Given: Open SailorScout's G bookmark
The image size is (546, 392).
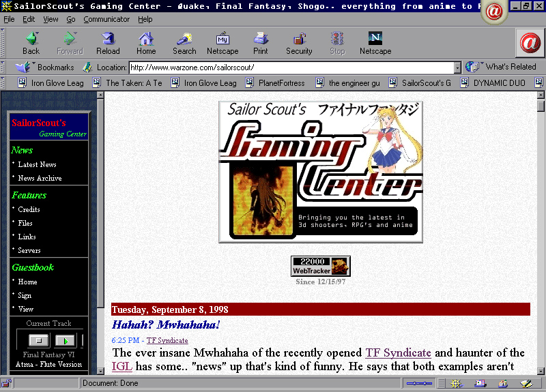Looking at the screenshot, I should tap(420, 82).
